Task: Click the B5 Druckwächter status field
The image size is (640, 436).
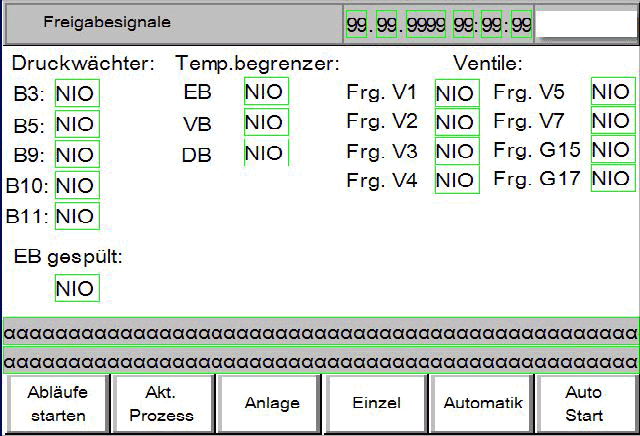Action: tap(76, 125)
